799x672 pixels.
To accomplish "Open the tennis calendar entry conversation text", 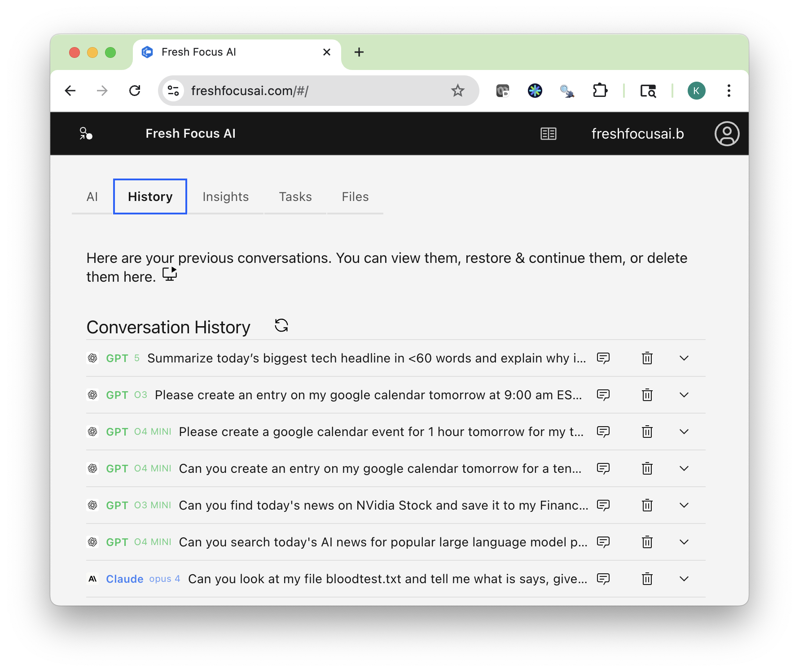I will coord(380,469).
